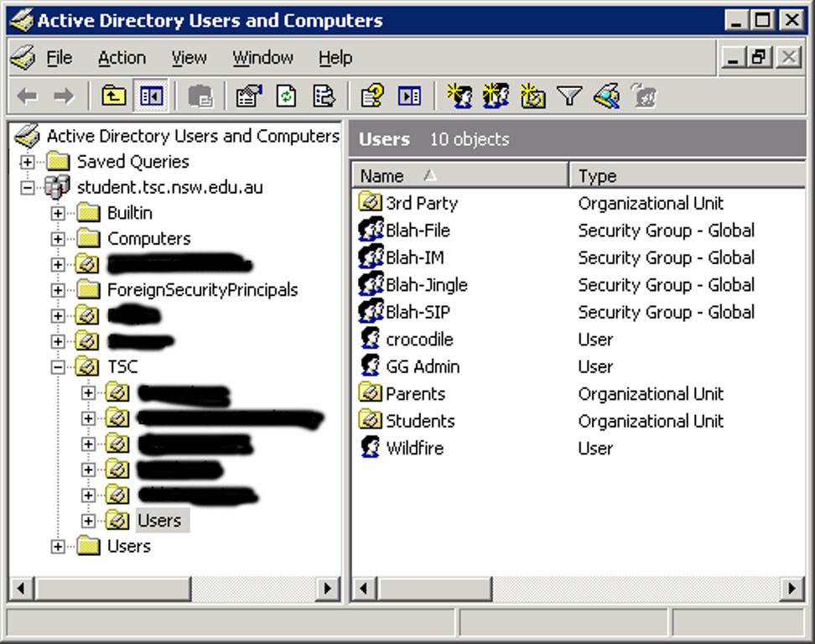Click the left arrow of the tree pane scrollbar

(21, 589)
